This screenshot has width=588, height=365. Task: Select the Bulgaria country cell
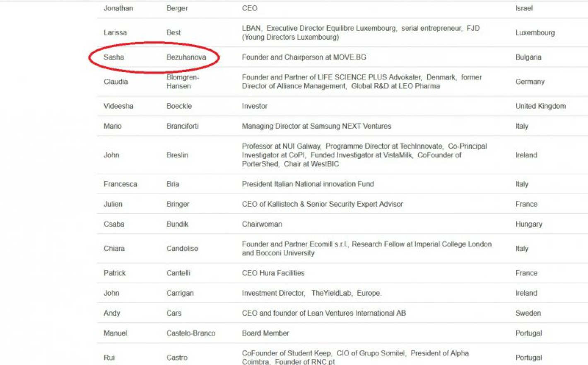tap(528, 57)
